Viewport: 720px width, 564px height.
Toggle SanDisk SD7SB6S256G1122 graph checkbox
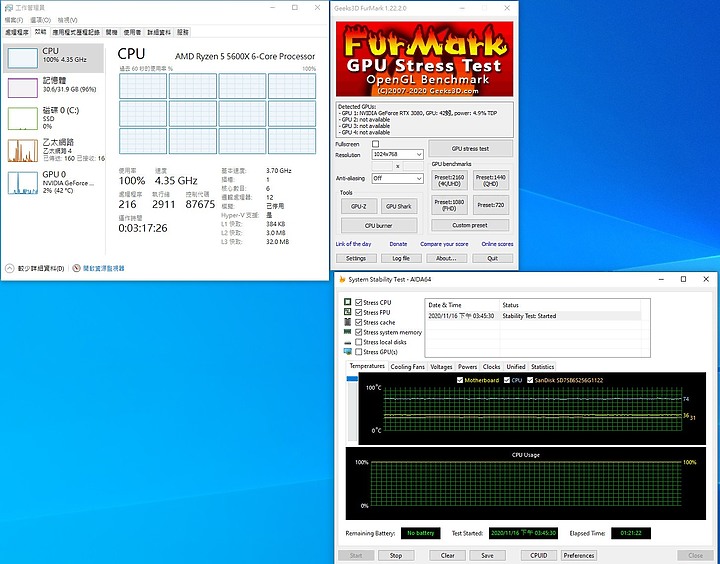coord(530,380)
